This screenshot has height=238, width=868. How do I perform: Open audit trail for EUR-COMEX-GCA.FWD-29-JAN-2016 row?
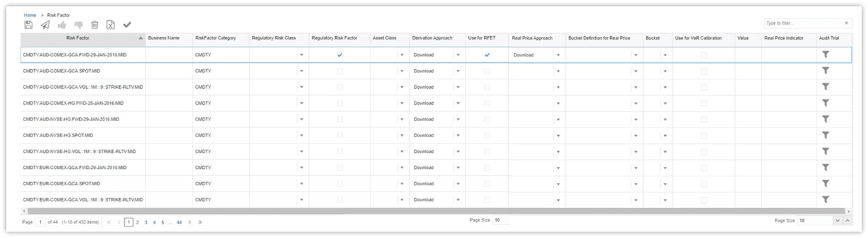click(x=826, y=168)
